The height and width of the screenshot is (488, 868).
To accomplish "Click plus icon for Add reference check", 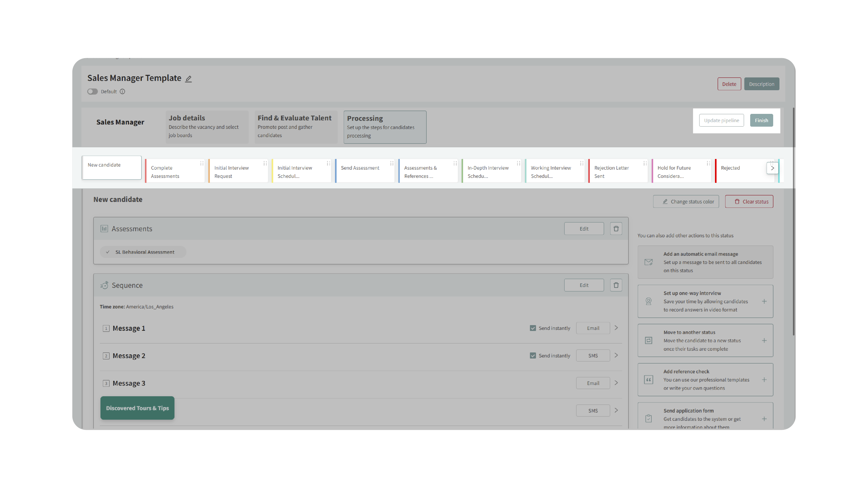I will (x=764, y=380).
